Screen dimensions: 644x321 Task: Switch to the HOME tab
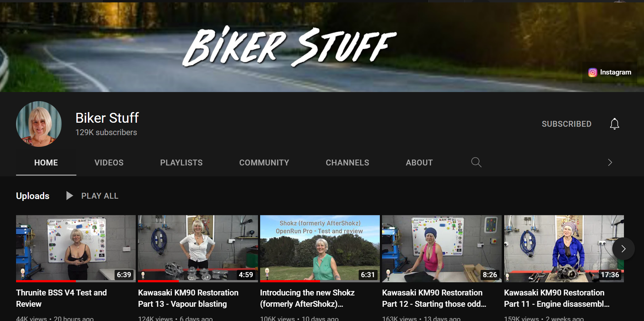point(46,163)
